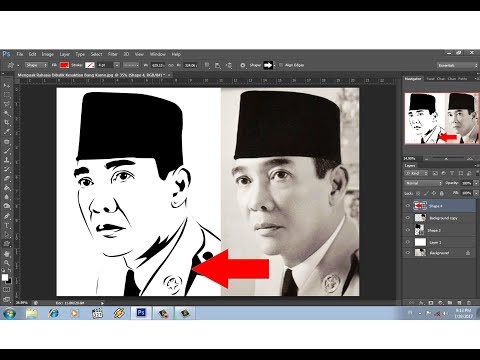Click the foreground color swatch
This screenshot has width=480, height=360.
(x=5, y=277)
